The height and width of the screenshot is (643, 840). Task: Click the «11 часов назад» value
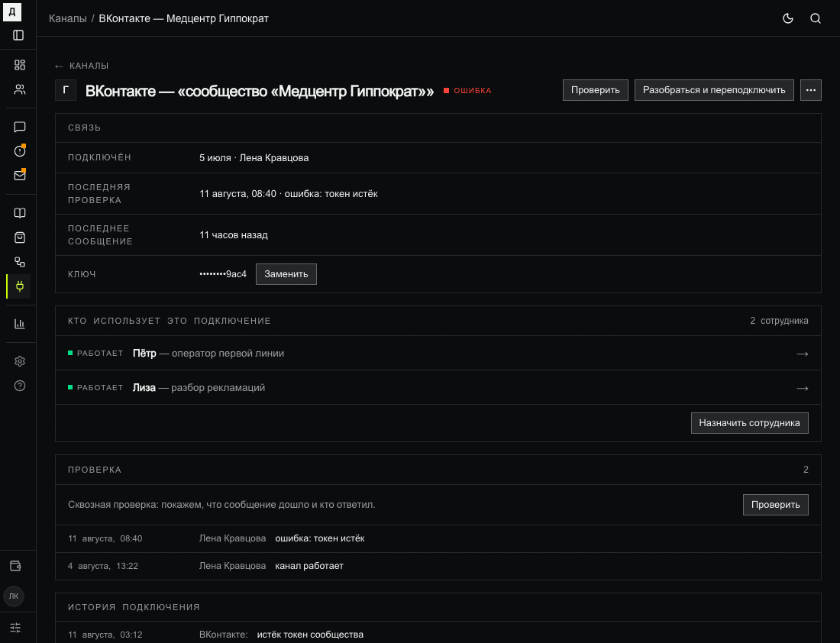(x=234, y=234)
